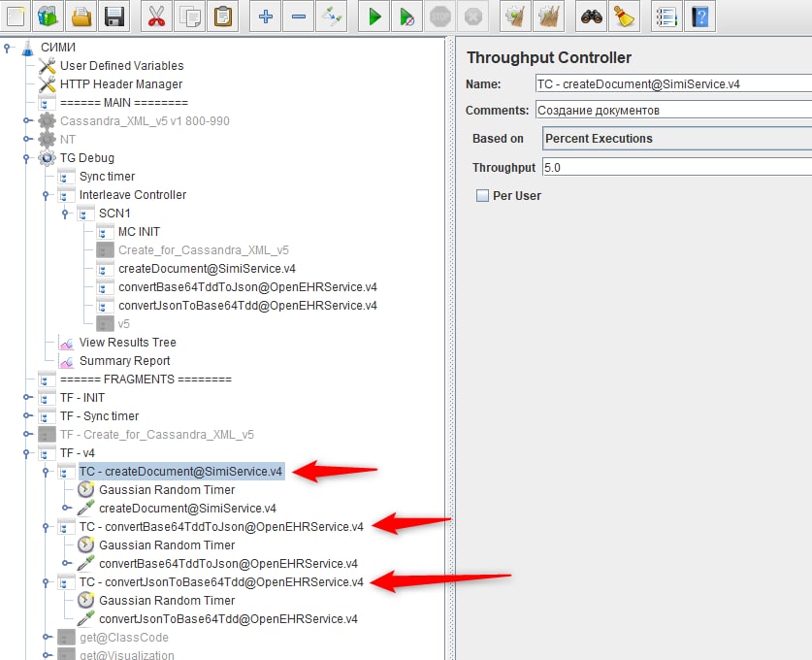Collapse TC - createDocument@SimiService.v4 controller

[x=46, y=472]
